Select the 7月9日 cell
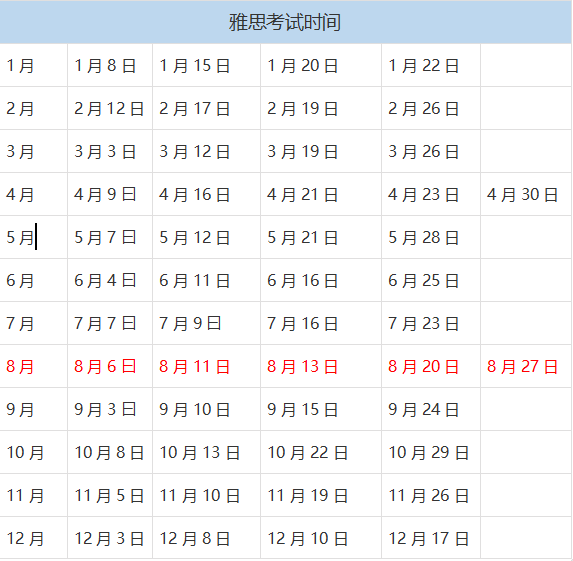 206,323
